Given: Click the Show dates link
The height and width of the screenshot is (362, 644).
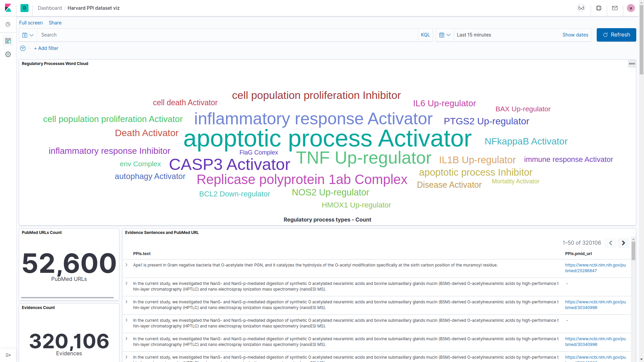Looking at the screenshot, I should [x=575, y=35].
